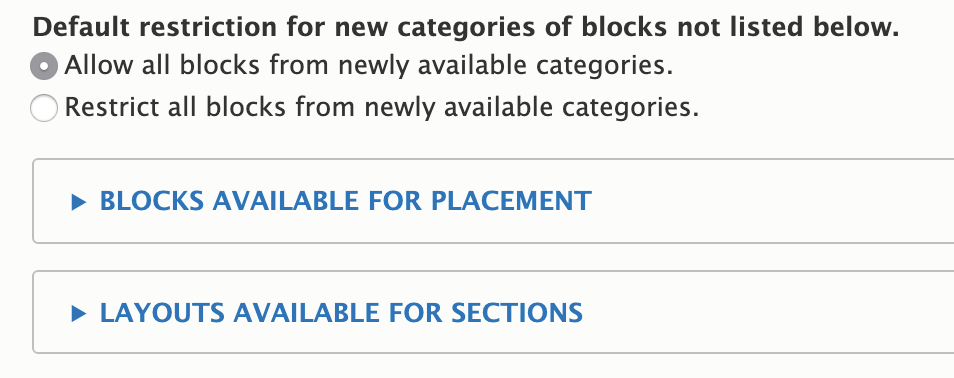Click the 'Restrict all blocks from newly available categories' label
The width and height of the screenshot is (954, 378).
(382, 107)
